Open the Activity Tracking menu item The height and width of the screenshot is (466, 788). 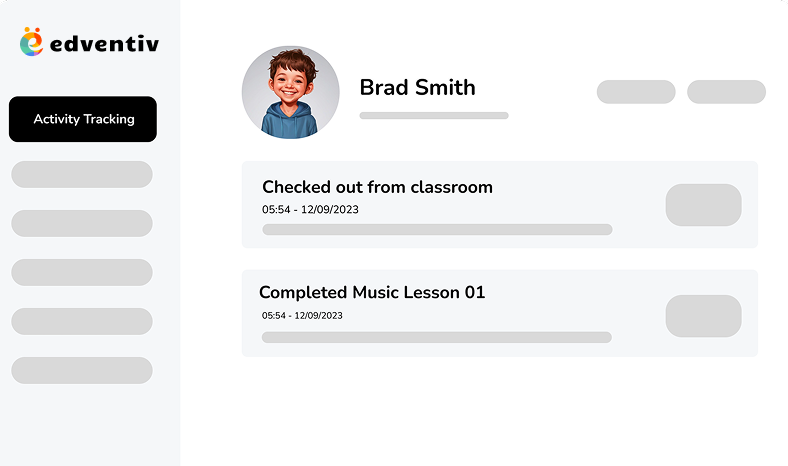pyautogui.click(x=83, y=119)
